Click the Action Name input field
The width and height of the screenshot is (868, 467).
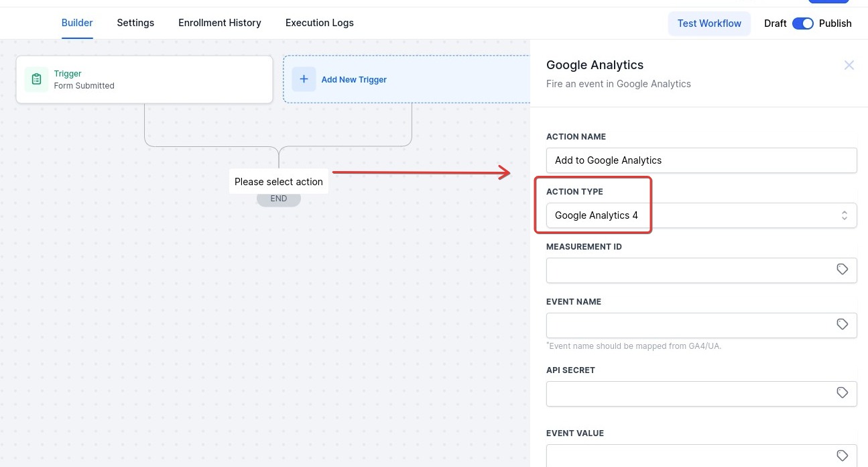701,160
